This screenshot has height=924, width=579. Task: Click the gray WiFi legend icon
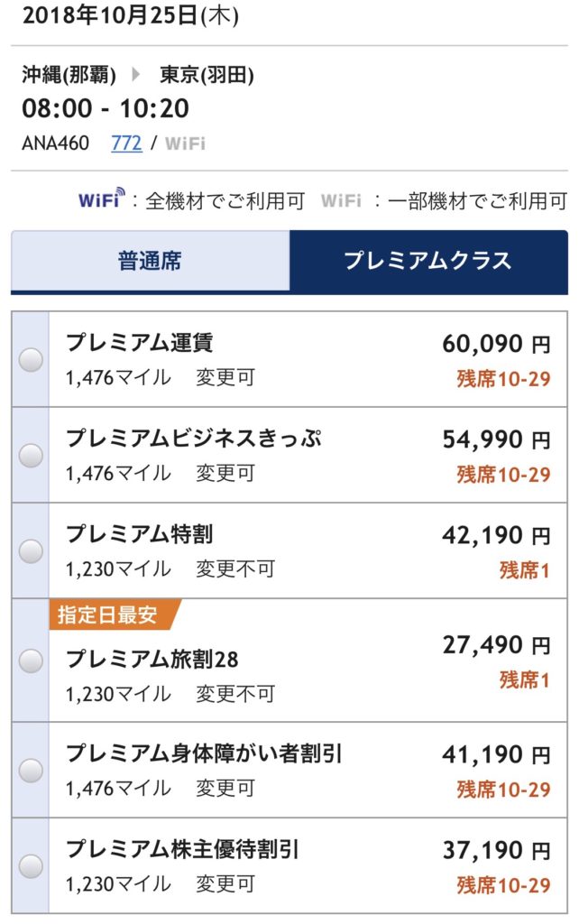(341, 201)
